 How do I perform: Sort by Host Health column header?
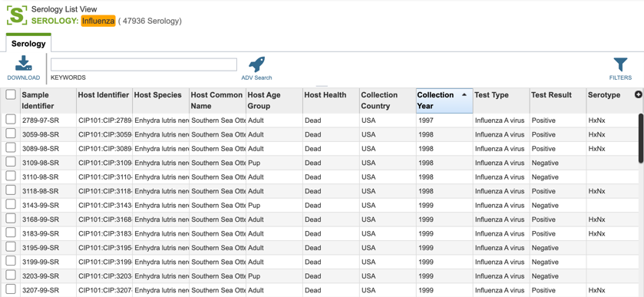pos(331,101)
